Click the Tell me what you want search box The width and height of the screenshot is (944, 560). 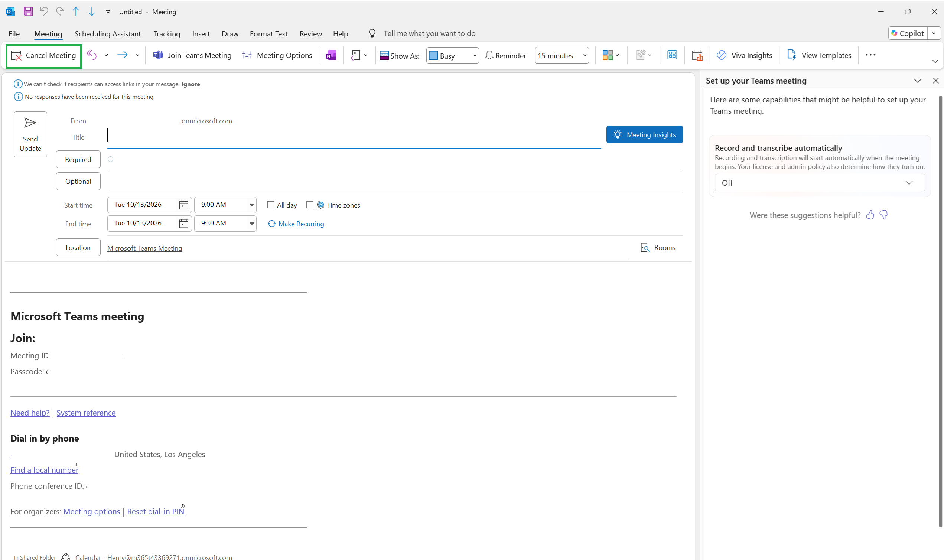429,33
